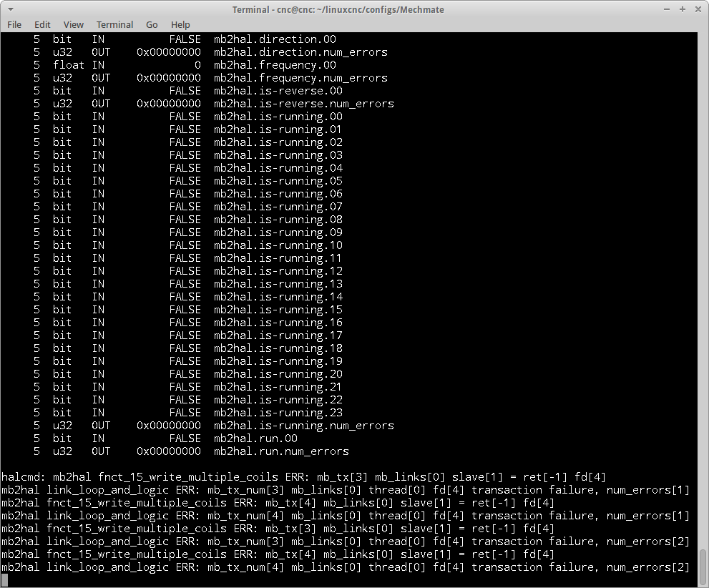This screenshot has height=588, width=709.
Task: Click the mb2hal.is-running.20 pin name
Action: pos(278,374)
